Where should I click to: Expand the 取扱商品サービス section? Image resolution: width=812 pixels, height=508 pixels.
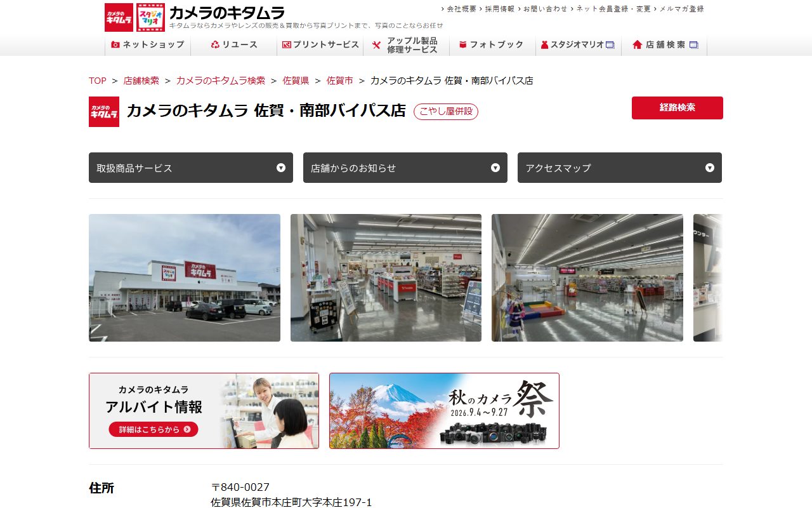coord(191,168)
